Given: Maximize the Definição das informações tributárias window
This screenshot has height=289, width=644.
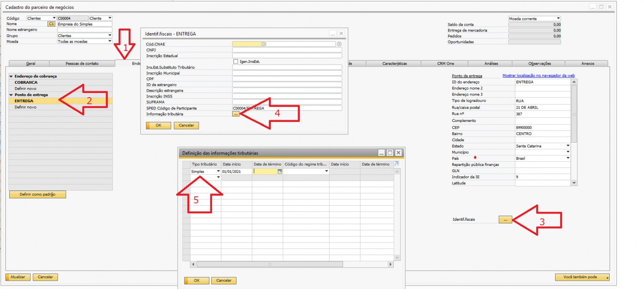Looking at the screenshot, I should pyautogui.click(x=390, y=153).
